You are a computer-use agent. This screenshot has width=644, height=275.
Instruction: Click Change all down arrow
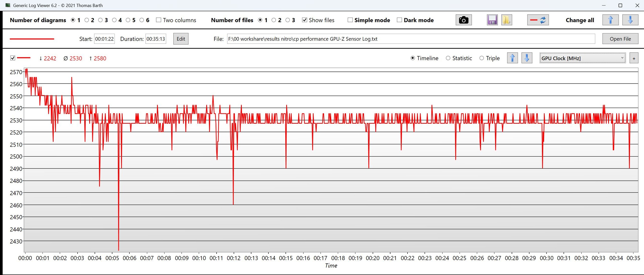(630, 20)
